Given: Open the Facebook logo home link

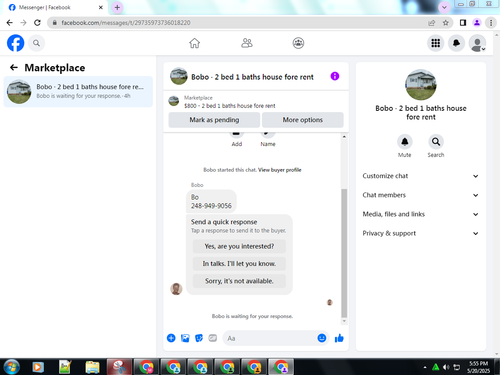Looking at the screenshot, I should click(x=16, y=43).
